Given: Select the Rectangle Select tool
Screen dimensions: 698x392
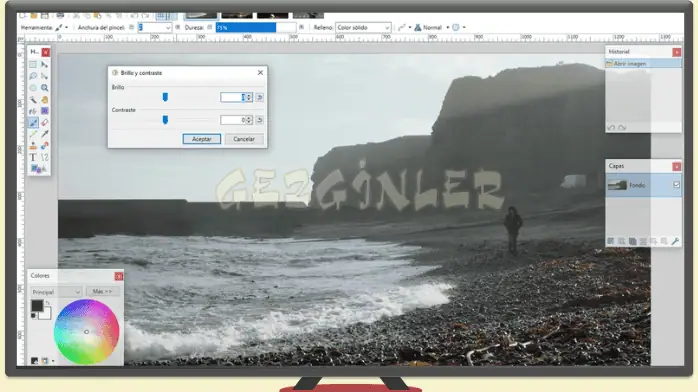Looking at the screenshot, I should coord(33,65).
